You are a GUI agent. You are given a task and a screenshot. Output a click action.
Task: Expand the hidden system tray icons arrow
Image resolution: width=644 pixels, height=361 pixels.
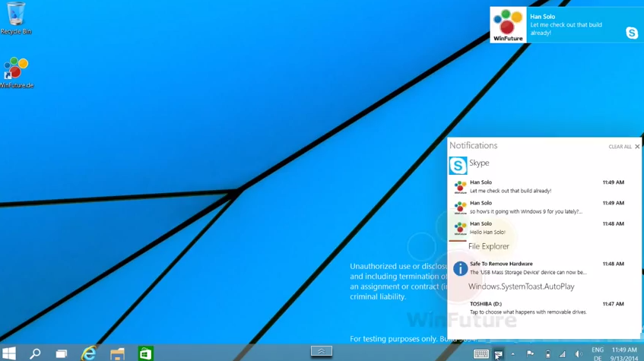point(513,354)
